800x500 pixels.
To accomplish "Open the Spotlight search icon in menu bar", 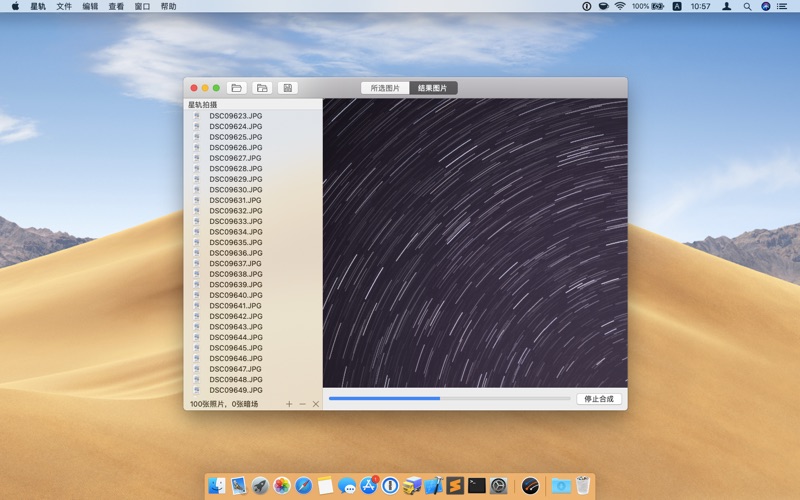I will pos(747,6).
